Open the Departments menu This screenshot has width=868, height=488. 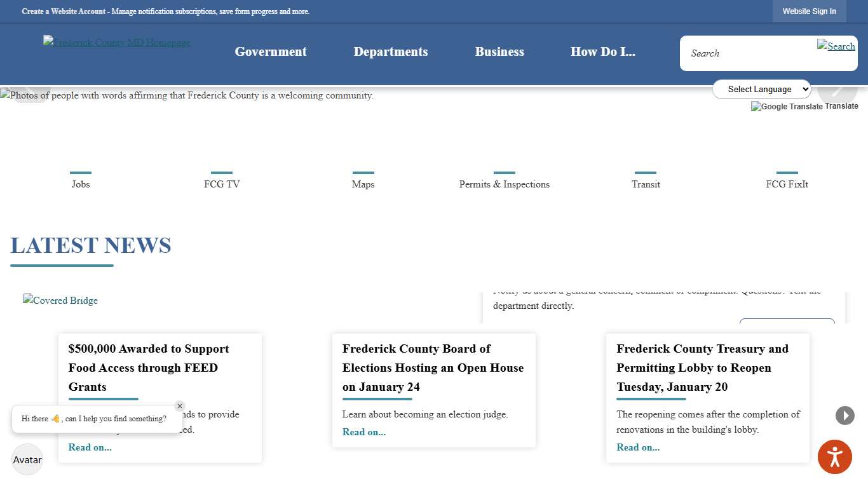point(391,51)
